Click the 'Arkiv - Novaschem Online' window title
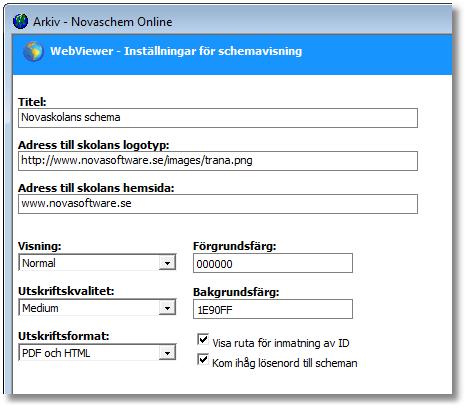Viewport: 466px width, 408px height. pos(103,22)
